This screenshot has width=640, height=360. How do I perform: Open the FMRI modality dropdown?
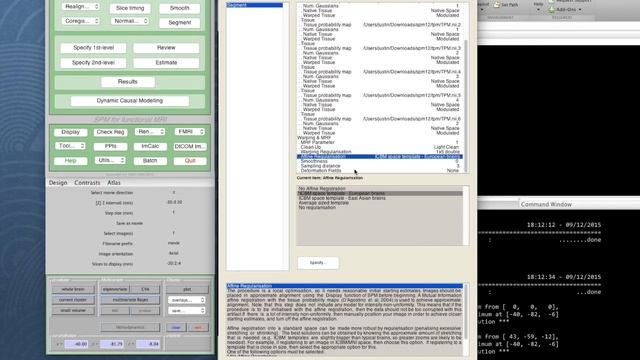190,132
